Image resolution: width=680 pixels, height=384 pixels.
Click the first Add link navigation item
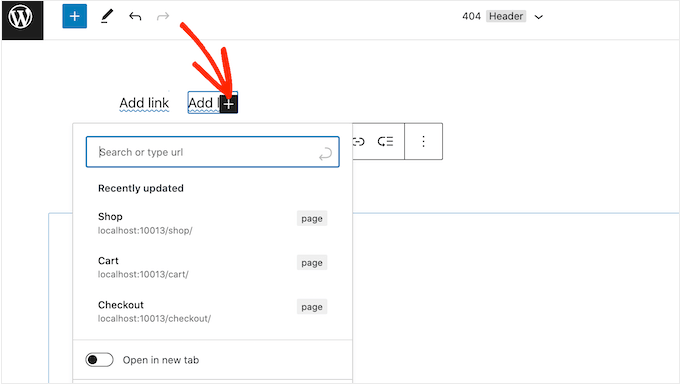(144, 103)
